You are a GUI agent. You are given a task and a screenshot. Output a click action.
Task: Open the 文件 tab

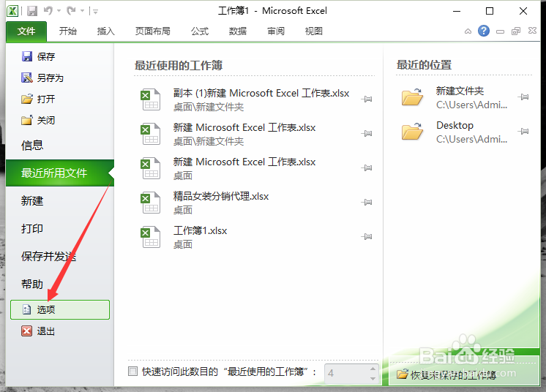tap(26, 31)
